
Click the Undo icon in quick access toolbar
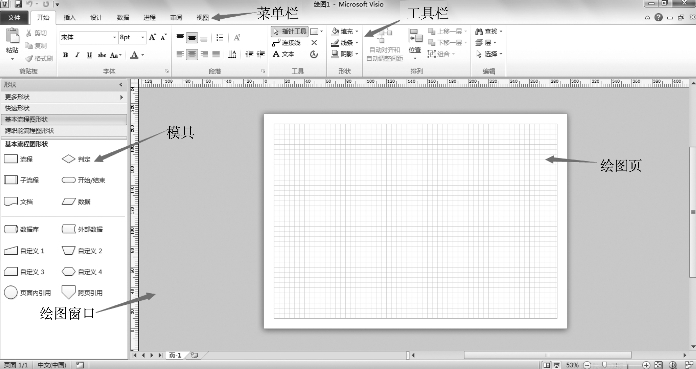[x=30, y=4]
